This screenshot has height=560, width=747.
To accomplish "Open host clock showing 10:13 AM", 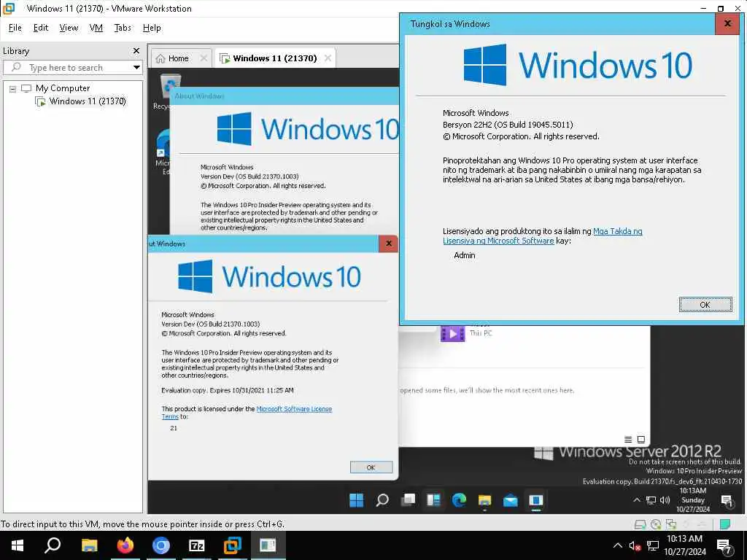I will click(685, 545).
